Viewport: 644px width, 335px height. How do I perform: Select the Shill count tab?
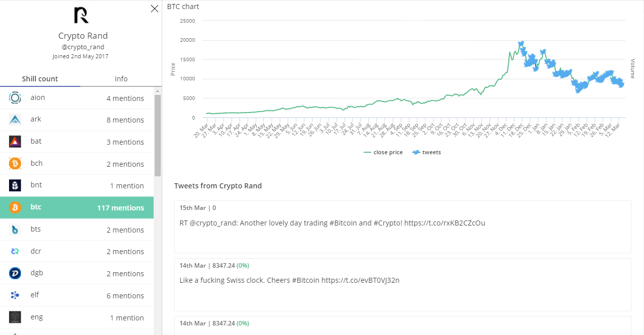tap(40, 79)
